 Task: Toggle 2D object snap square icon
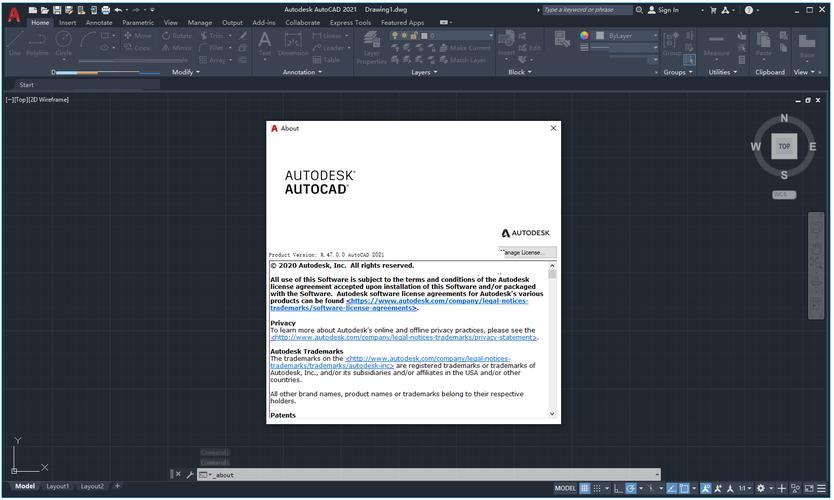pos(684,488)
